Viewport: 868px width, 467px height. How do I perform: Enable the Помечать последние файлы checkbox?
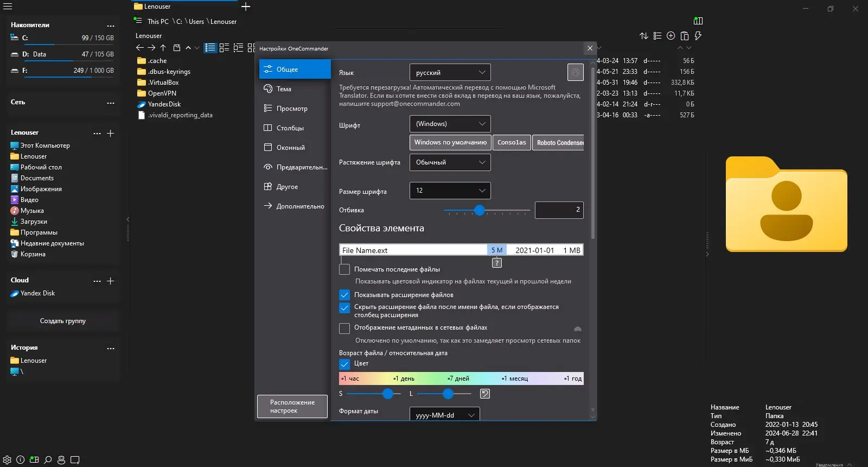(344, 269)
